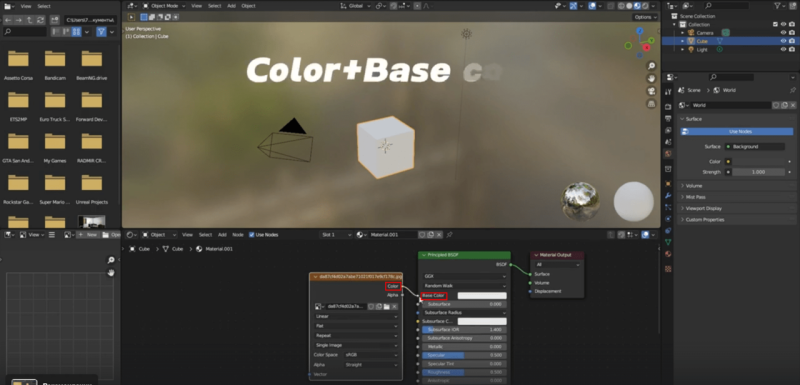Click the viewport zoom magnifier gizmo

coord(651,66)
